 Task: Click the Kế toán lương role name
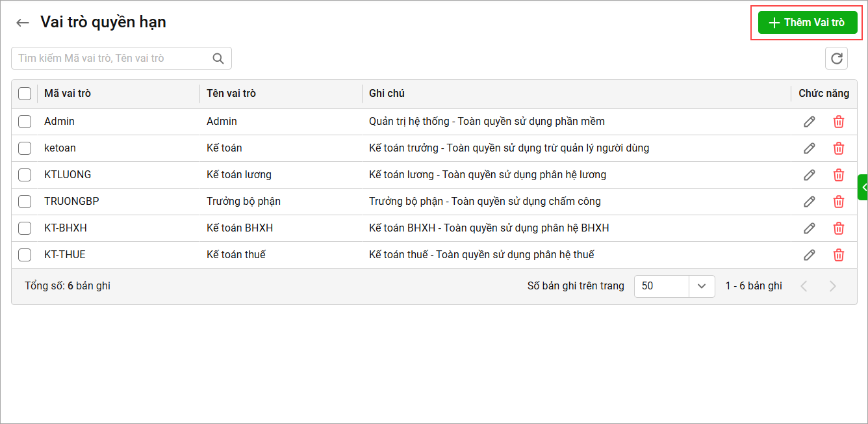click(x=239, y=175)
